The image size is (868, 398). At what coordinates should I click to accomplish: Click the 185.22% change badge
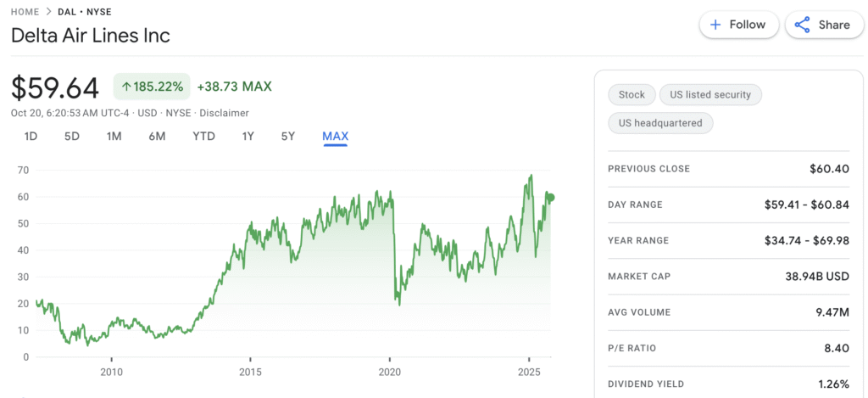[x=152, y=87]
